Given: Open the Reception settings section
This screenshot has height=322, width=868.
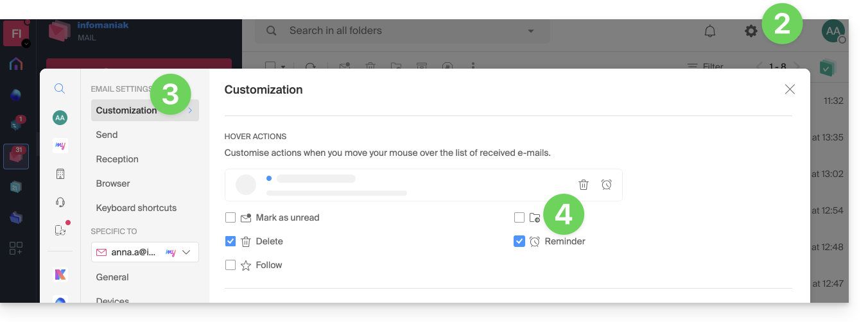Looking at the screenshot, I should click(x=117, y=159).
